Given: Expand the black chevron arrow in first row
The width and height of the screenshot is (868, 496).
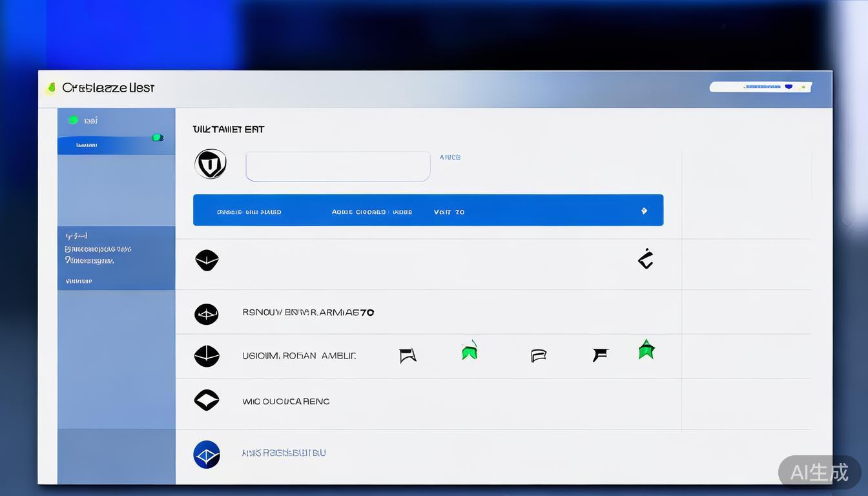Looking at the screenshot, I should pos(645,260).
